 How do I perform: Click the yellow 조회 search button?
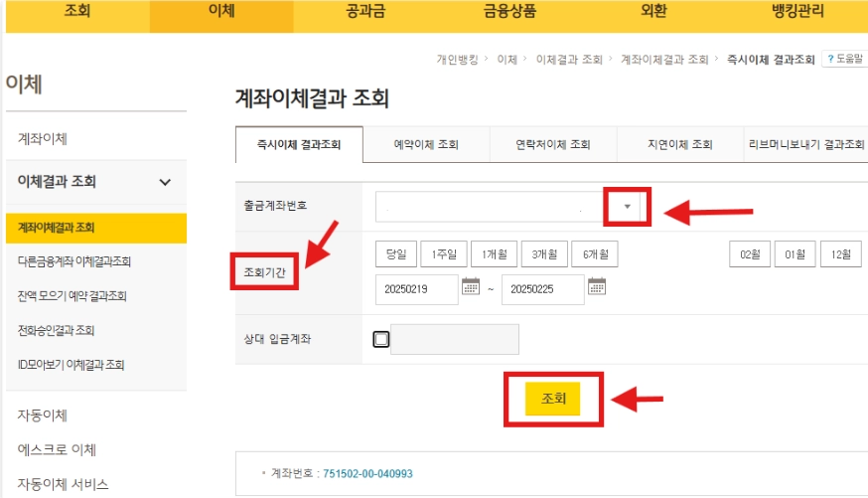click(x=552, y=399)
